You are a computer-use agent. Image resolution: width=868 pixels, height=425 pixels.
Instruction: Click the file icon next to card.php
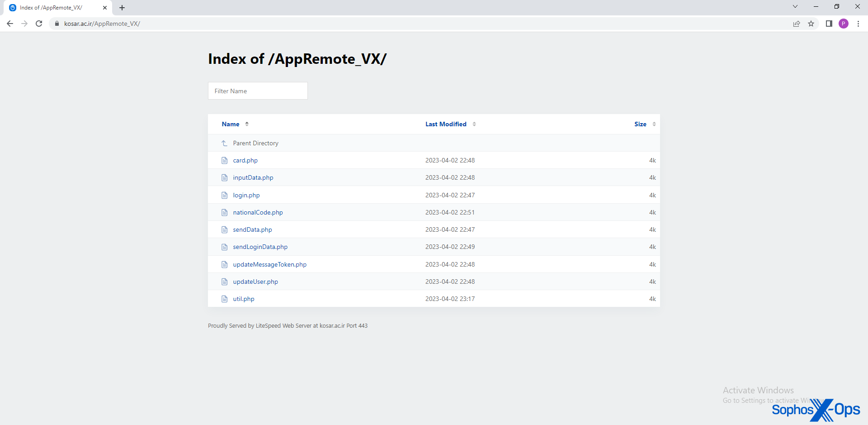click(x=224, y=161)
